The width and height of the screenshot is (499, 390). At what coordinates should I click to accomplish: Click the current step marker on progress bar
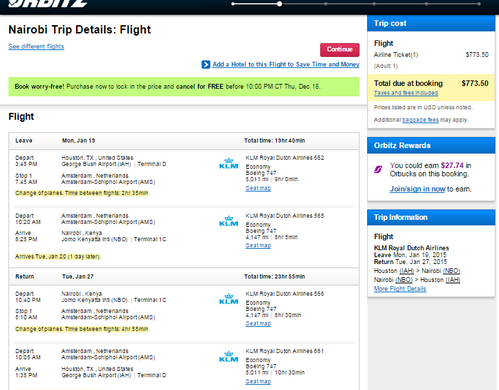[279, 4]
